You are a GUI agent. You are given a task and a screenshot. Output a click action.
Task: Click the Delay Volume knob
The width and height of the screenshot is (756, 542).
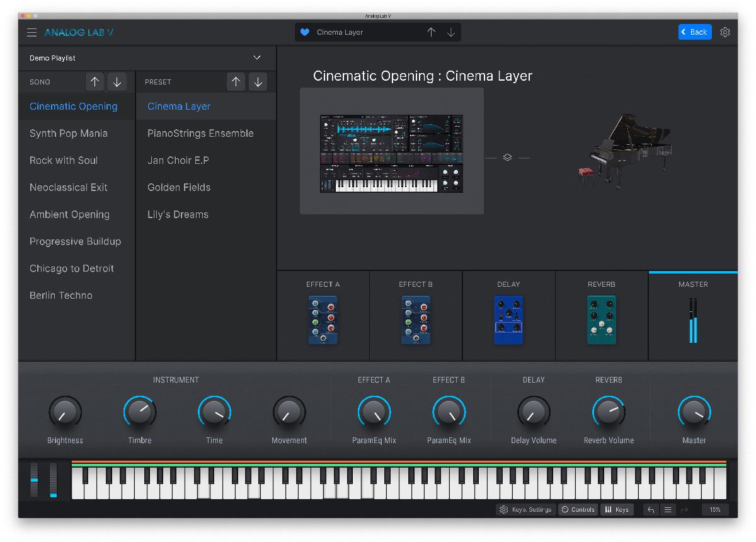point(534,412)
